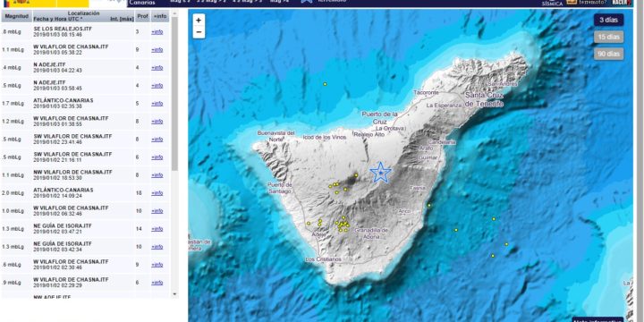Open +info for the 06:32:46 Vilaflor de Chasna event
Viewport: 644px width, 322px height.
click(157, 211)
